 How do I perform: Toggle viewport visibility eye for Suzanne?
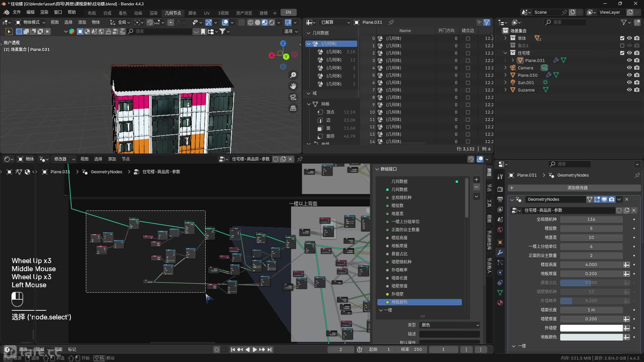pyautogui.click(x=629, y=90)
